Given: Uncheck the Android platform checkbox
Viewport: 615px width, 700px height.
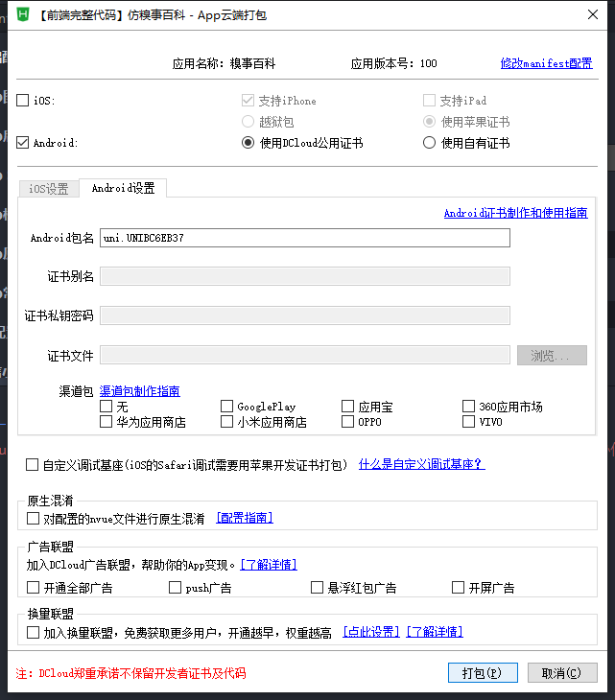Looking at the screenshot, I should (x=23, y=143).
